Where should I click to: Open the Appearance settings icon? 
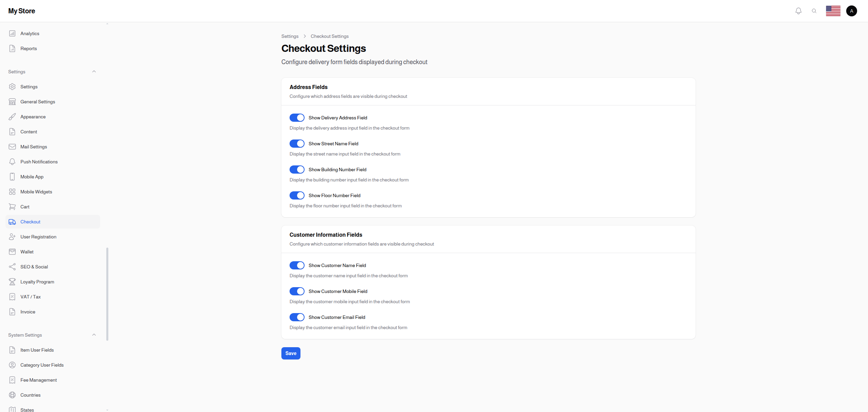click(12, 117)
